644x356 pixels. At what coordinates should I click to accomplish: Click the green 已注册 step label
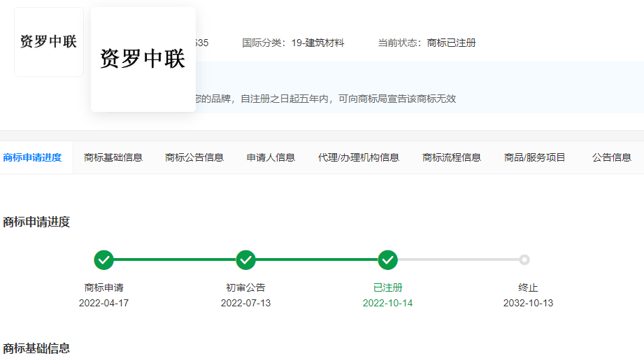pos(387,287)
